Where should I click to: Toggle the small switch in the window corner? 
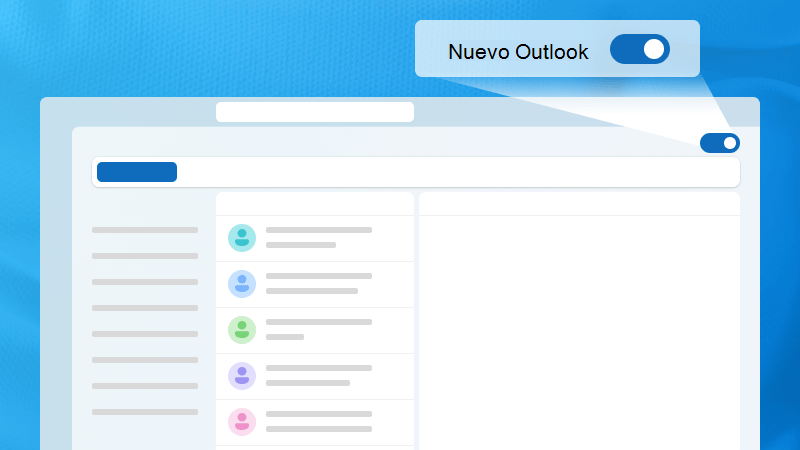[720, 143]
